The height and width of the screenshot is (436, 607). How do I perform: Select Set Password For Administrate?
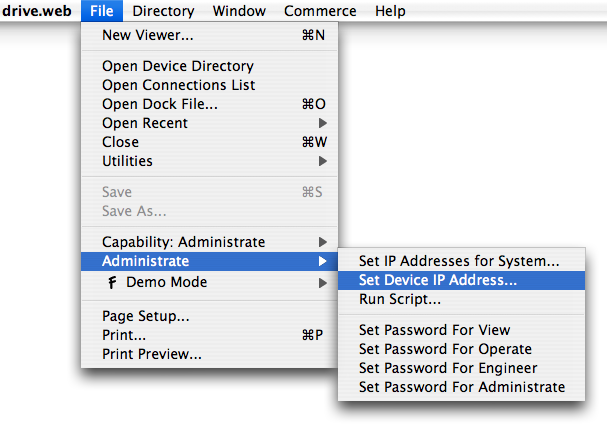(461, 387)
